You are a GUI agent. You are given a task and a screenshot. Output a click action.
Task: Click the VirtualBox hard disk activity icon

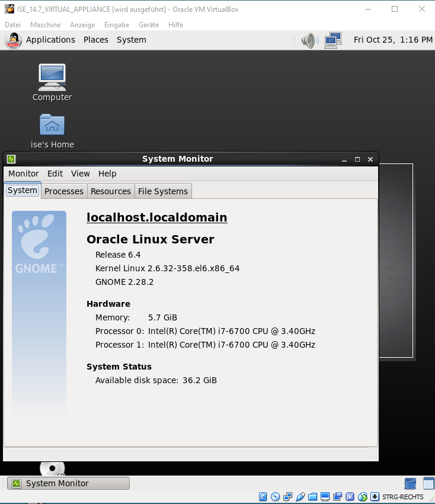click(x=263, y=497)
